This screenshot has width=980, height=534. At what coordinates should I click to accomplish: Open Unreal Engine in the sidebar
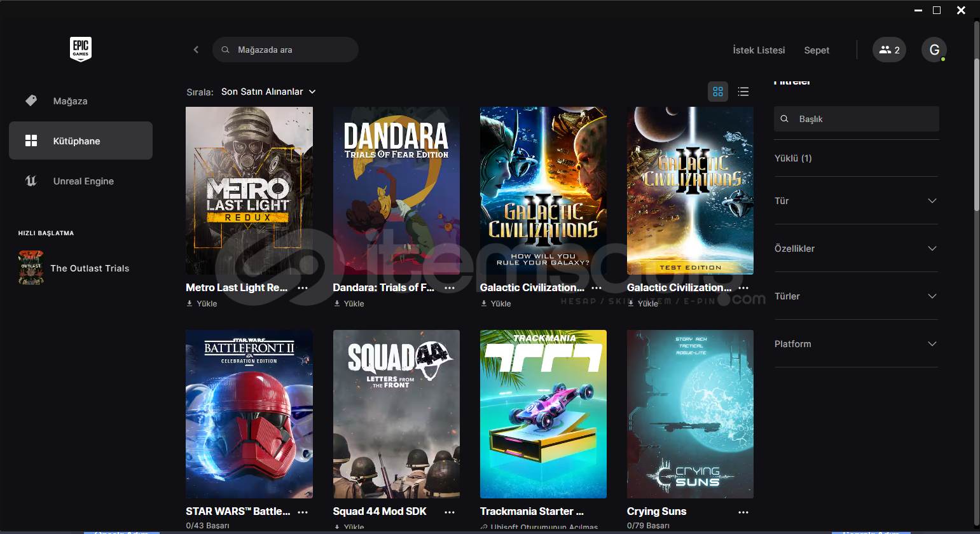tap(83, 181)
